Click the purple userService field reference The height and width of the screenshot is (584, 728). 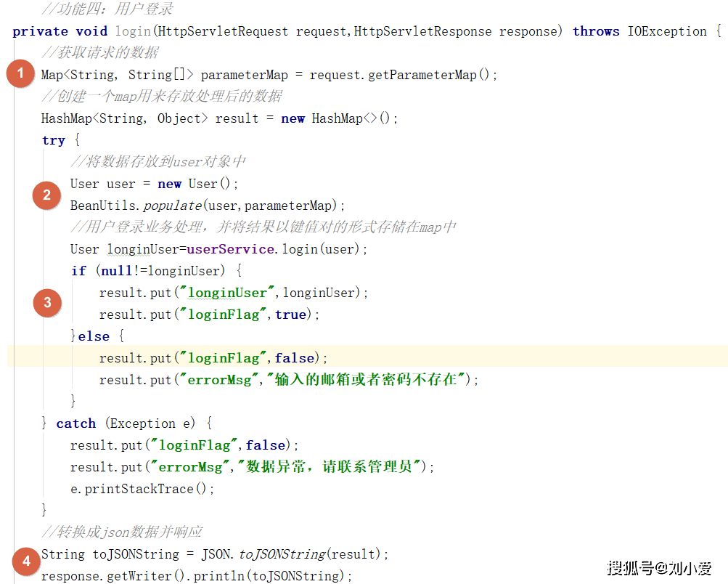point(230,249)
